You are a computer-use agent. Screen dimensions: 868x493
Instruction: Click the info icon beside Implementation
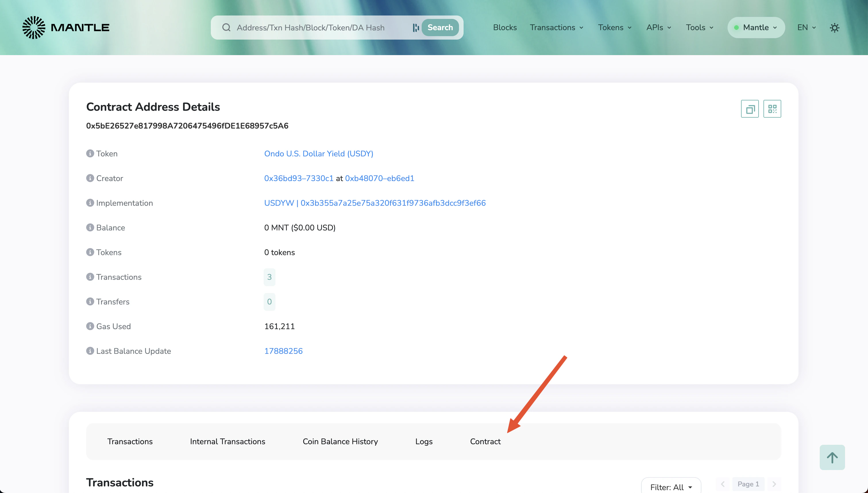(x=90, y=203)
